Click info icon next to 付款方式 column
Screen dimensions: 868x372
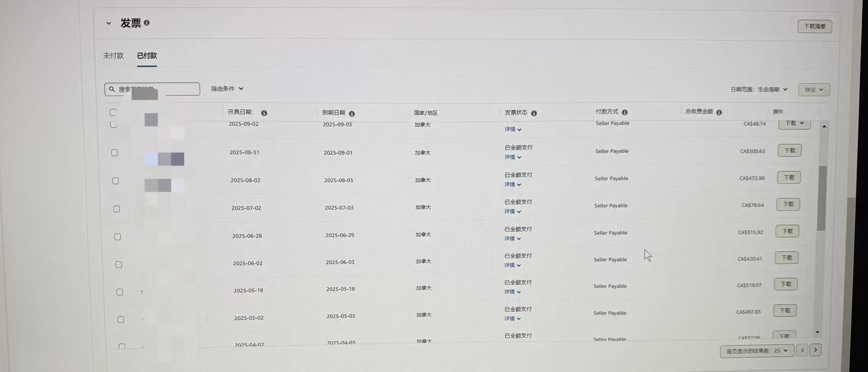[x=624, y=112]
